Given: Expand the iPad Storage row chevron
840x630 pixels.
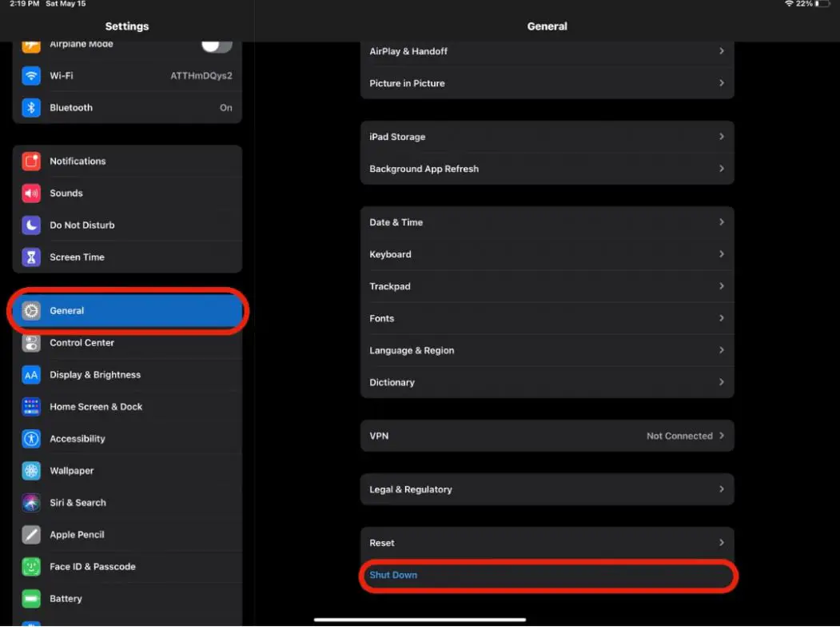Looking at the screenshot, I should pyautogui.click(x=722, y=136).
